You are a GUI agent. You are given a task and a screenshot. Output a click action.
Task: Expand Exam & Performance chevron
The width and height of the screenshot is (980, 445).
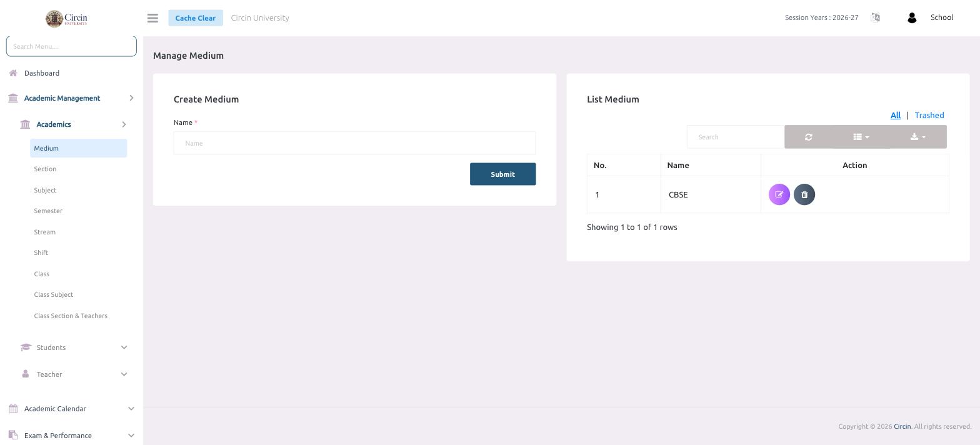tap(131, 436)
